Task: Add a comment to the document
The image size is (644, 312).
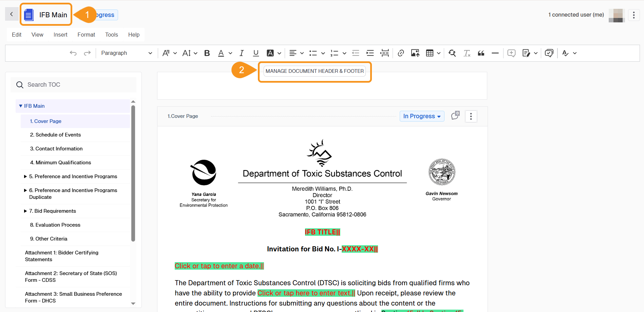Action: click(x=511, y=53)
